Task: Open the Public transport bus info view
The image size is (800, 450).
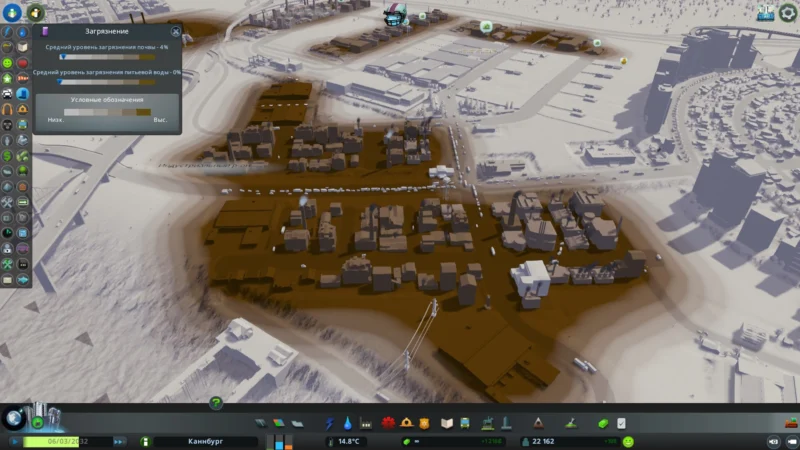Action: point(22,124)
